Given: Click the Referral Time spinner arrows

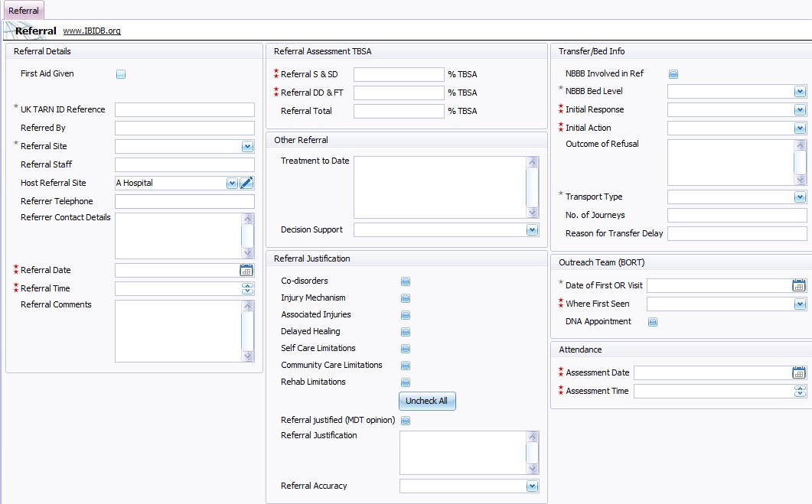Looking at the screenshot, I should [247, 288].
